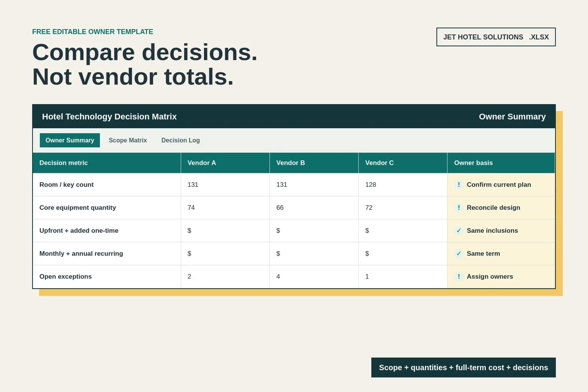
Task: Click Vendor B Monthly + annual recurring cell
Action: click(314, 253)
